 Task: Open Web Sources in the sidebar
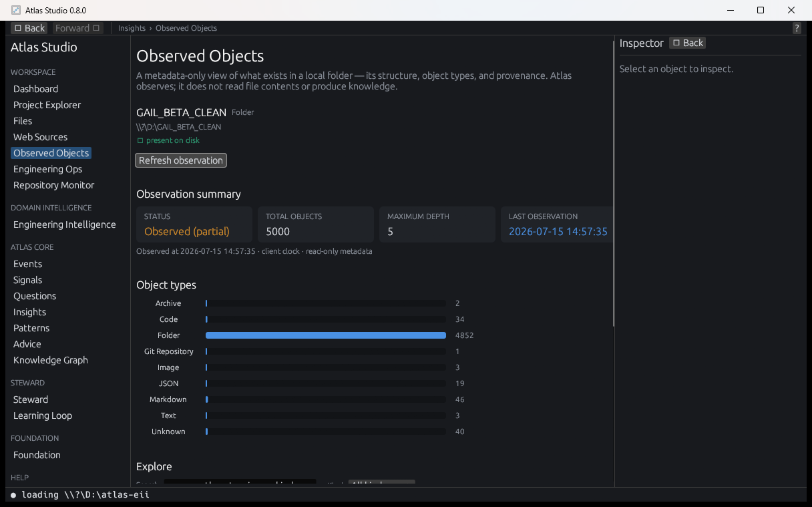(x=40, y=137)
